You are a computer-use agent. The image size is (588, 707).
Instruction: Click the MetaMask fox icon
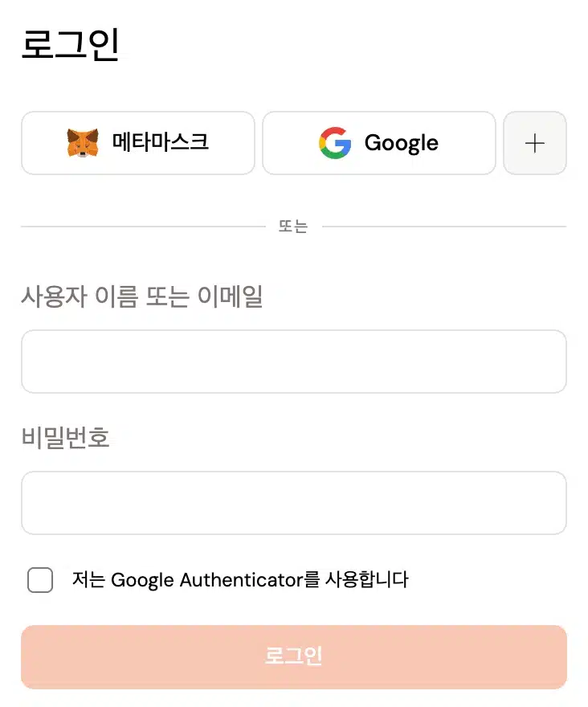click(83, 142)
